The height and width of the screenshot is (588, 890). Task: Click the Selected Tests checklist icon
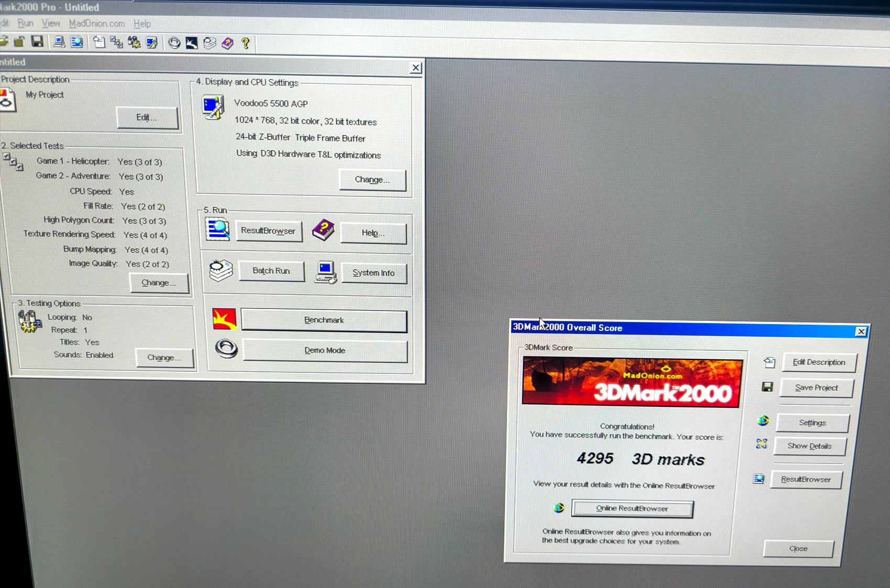[13, 162]
